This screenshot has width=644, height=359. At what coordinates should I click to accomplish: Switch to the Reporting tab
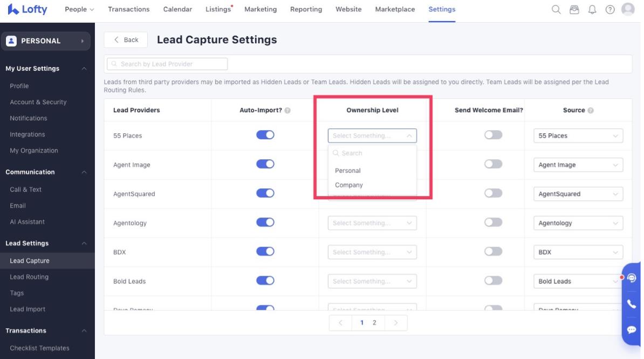pyautogui.click(x=306, y=9)
